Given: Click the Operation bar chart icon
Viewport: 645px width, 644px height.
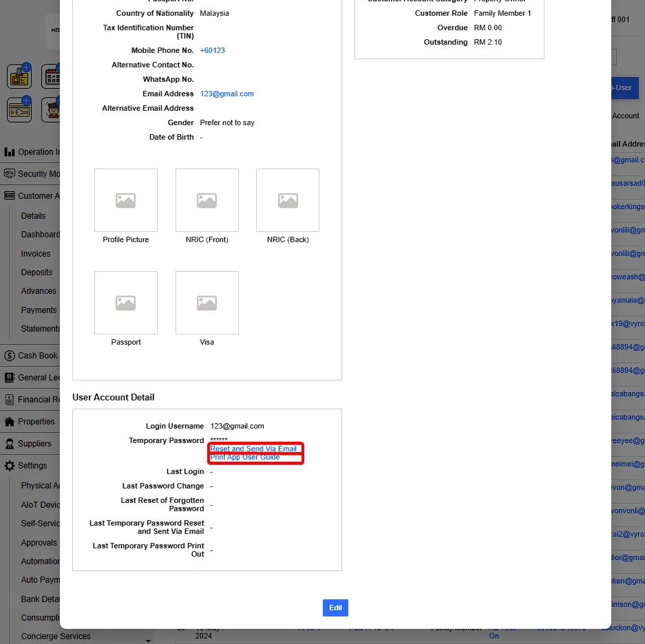Looking at the screenshot, I should tap(10, 152).
